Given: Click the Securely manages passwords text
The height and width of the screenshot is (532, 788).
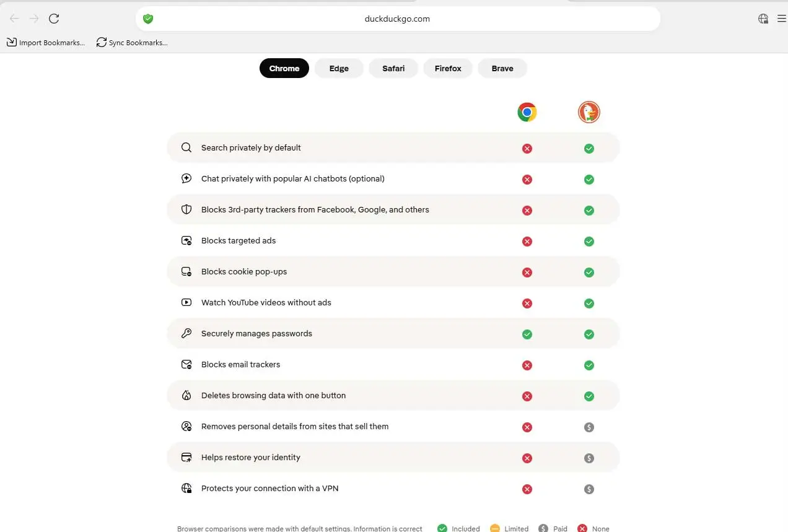Looking at the screenshot, I should [256, 333].
